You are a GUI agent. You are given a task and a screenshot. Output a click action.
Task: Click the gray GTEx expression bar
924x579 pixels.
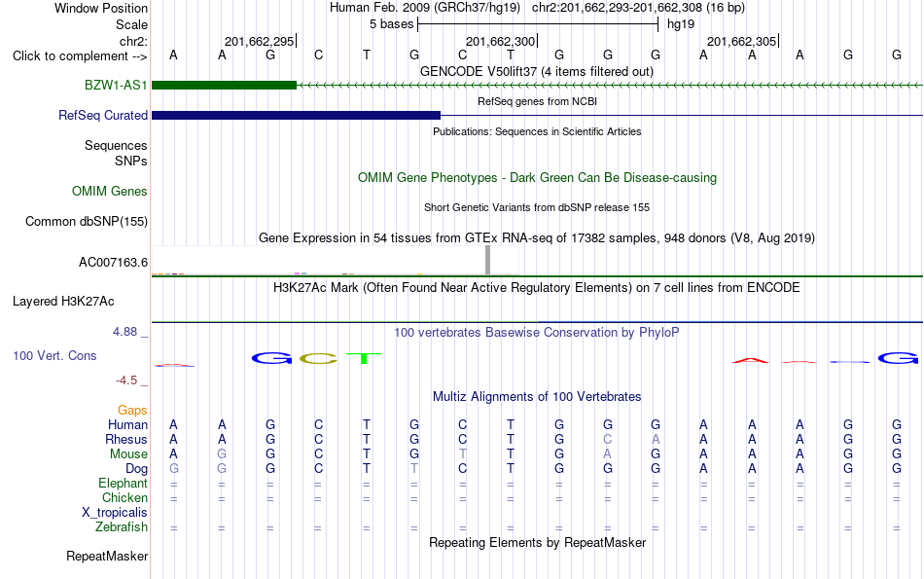tap(487, 260)
